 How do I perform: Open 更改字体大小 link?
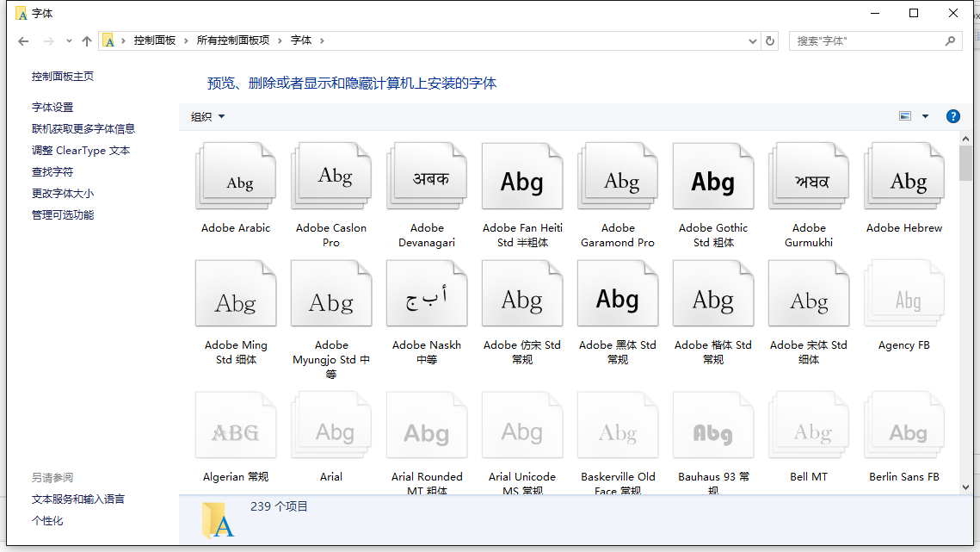63,194
